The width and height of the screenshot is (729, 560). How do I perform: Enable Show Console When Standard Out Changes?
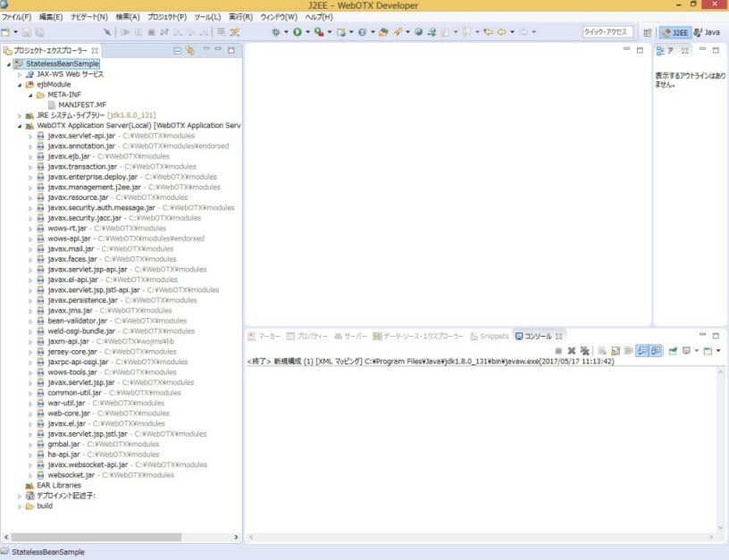pos(642,350)
